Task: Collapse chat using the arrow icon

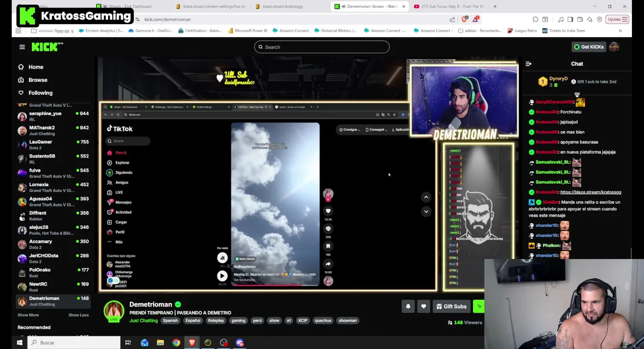Action: (529, 64)
